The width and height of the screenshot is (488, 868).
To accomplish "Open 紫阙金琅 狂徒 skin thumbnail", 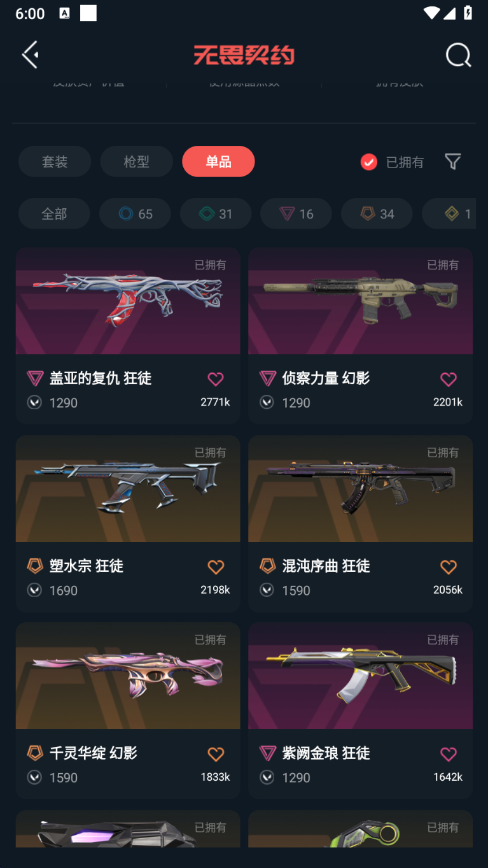I will point(360,676).
